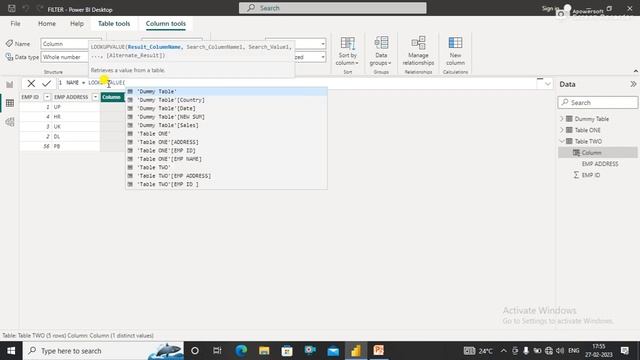640x360 pixels.
Task: Commit the formula with the checkmark icon
Action: pos(47,84)
